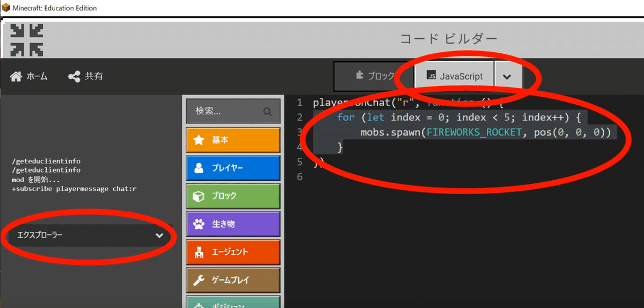Open the 生き物 category
This screenshot has height=308, width=644.
(233, 224)
